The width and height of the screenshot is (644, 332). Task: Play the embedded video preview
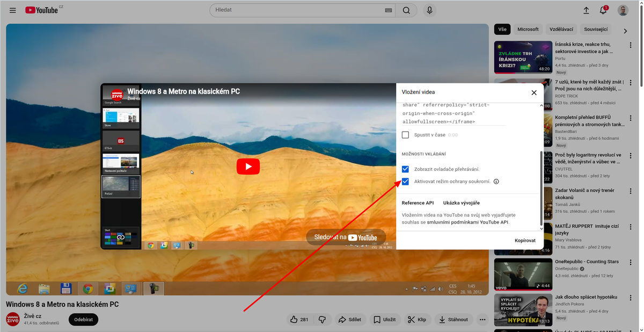click(x=248, y=167)
